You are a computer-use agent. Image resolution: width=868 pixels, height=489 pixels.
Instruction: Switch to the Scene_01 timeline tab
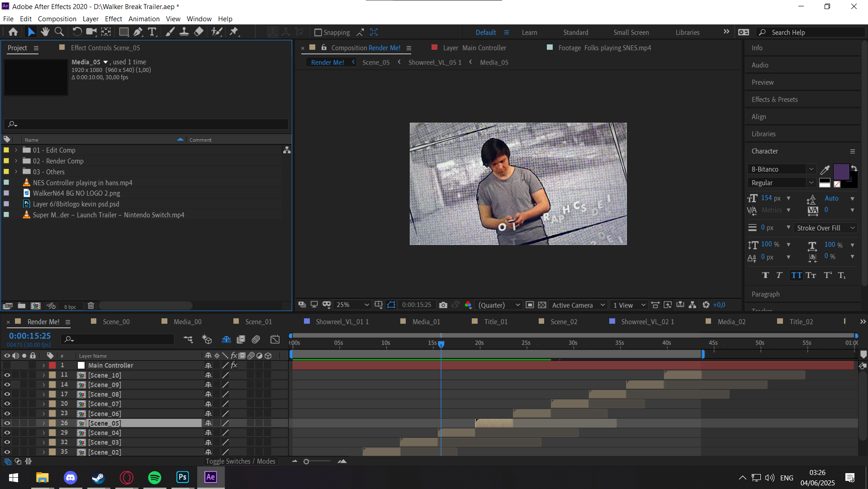click(x=258, y=322)
